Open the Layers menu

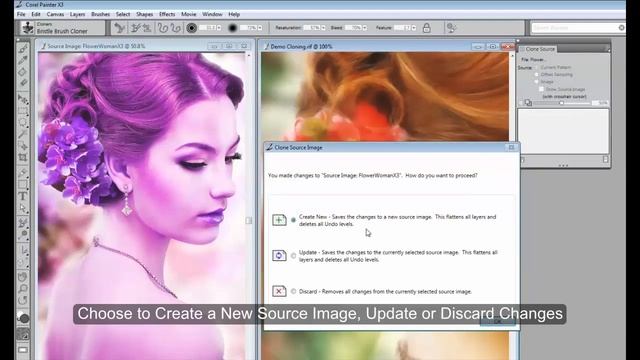point(77,14)
